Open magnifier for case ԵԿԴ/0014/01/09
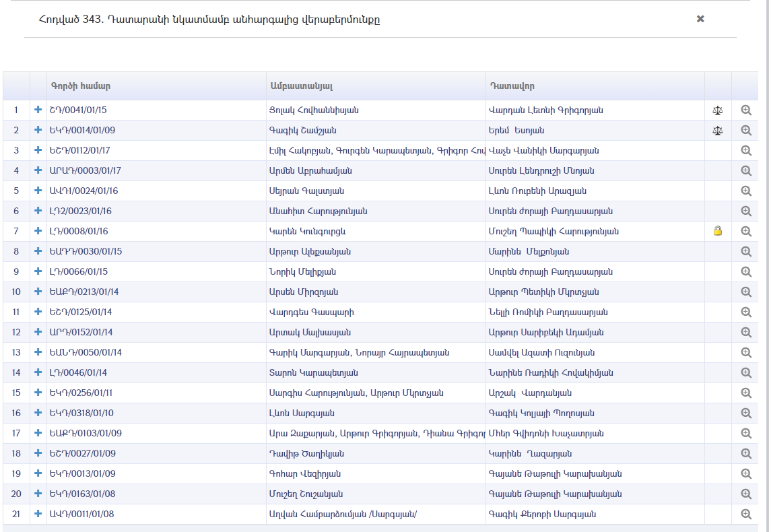769x532 pixels. [746, 130]
